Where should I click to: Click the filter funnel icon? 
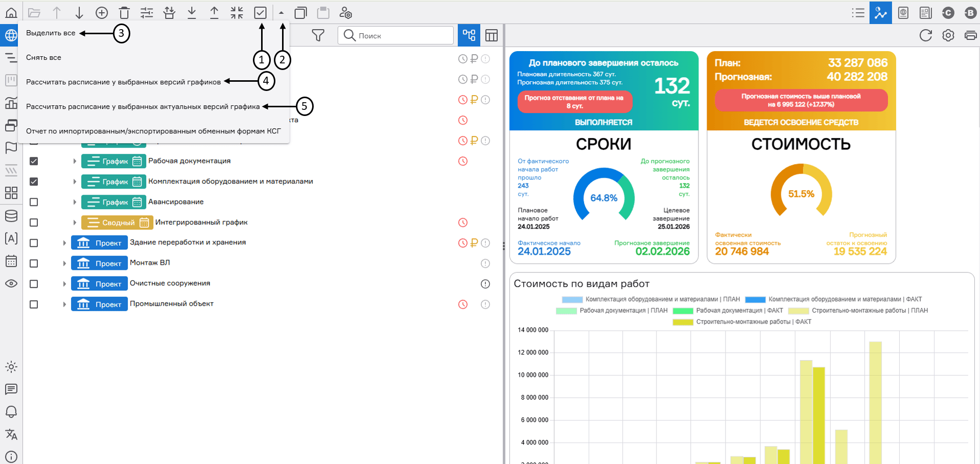tap(318, 35)
